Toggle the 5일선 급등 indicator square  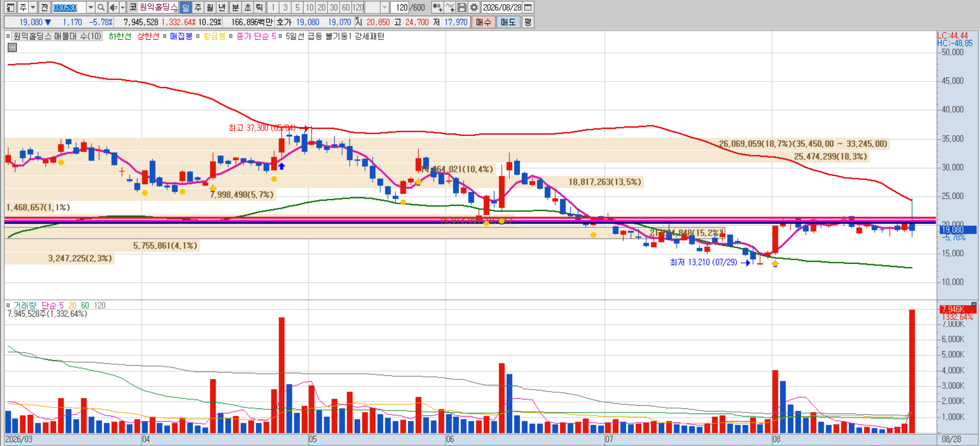point(280,36)
